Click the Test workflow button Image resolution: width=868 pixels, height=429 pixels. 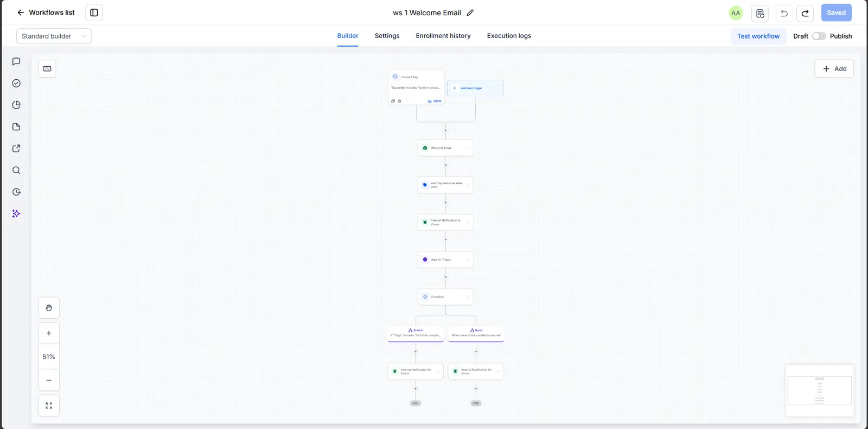click(758, 36)
